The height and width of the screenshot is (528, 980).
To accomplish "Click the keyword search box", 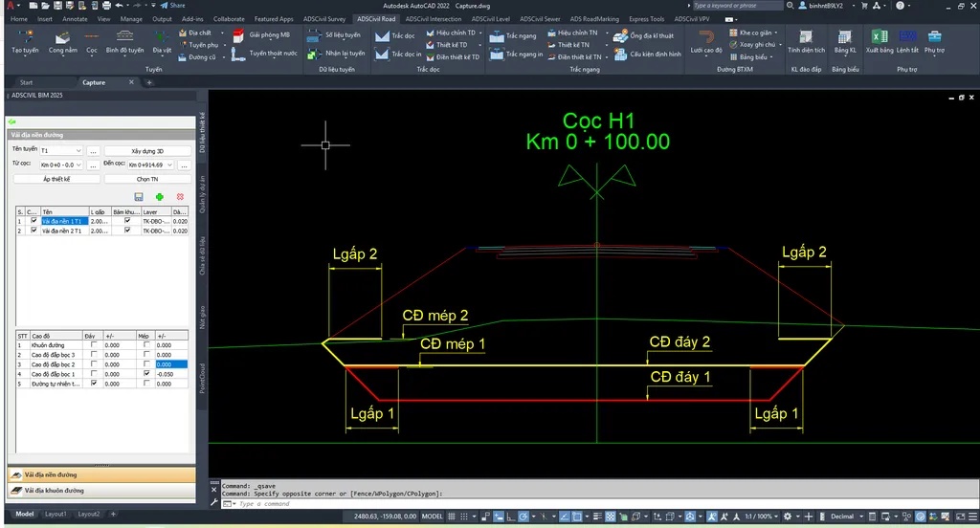I will (738, 6).
